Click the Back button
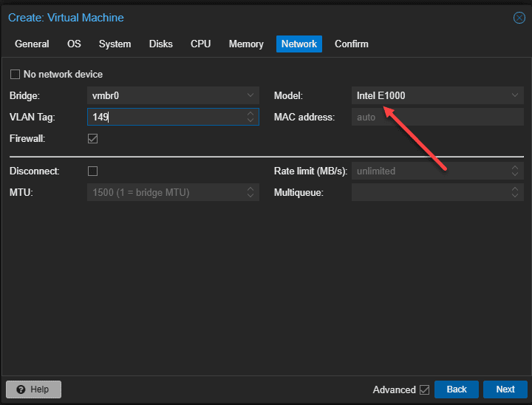532x405 pixels. [x=456, y=389]
